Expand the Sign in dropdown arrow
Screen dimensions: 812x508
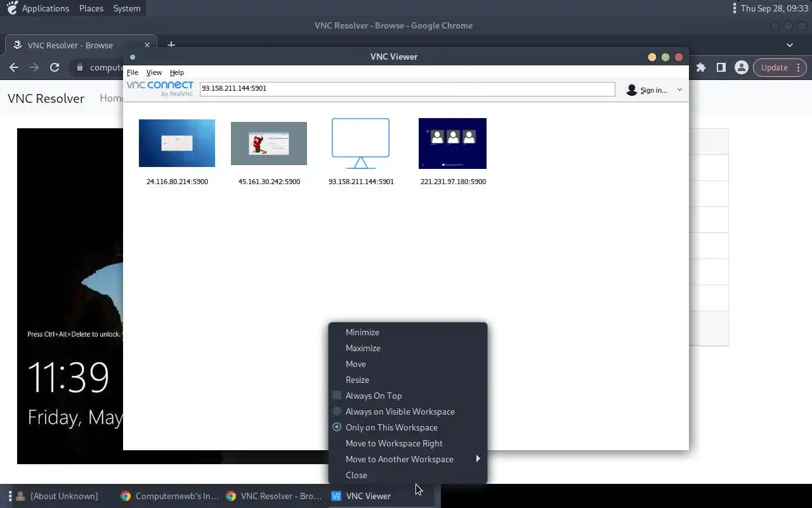tap(679, 90)
